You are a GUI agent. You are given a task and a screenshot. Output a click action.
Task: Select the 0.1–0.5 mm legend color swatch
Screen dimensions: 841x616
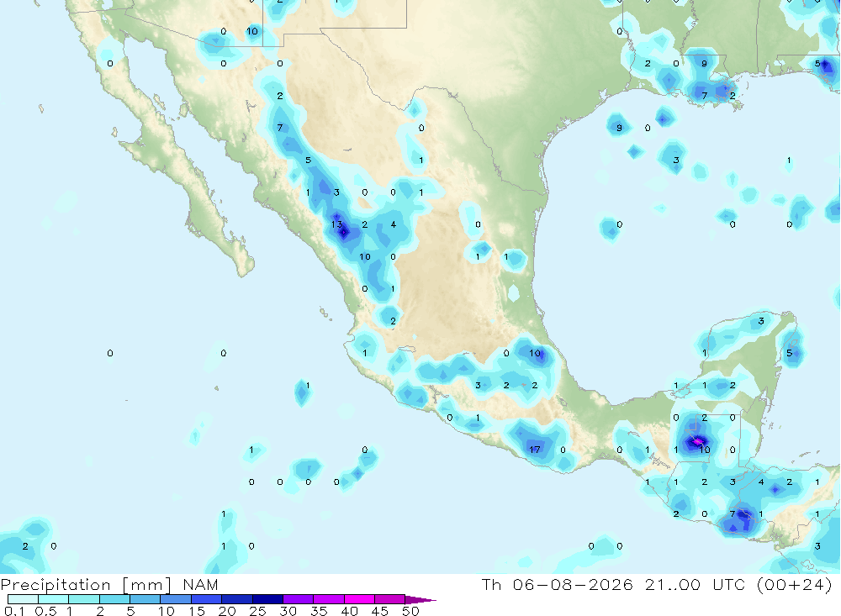coord(23,599)
